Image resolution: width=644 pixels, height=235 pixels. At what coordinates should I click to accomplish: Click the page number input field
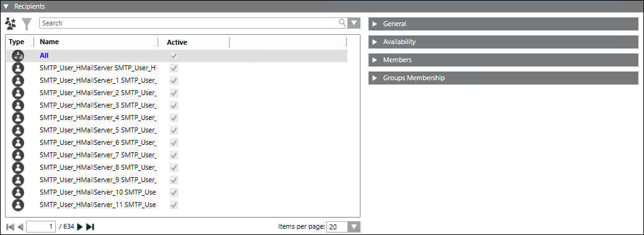click(41, 227)
